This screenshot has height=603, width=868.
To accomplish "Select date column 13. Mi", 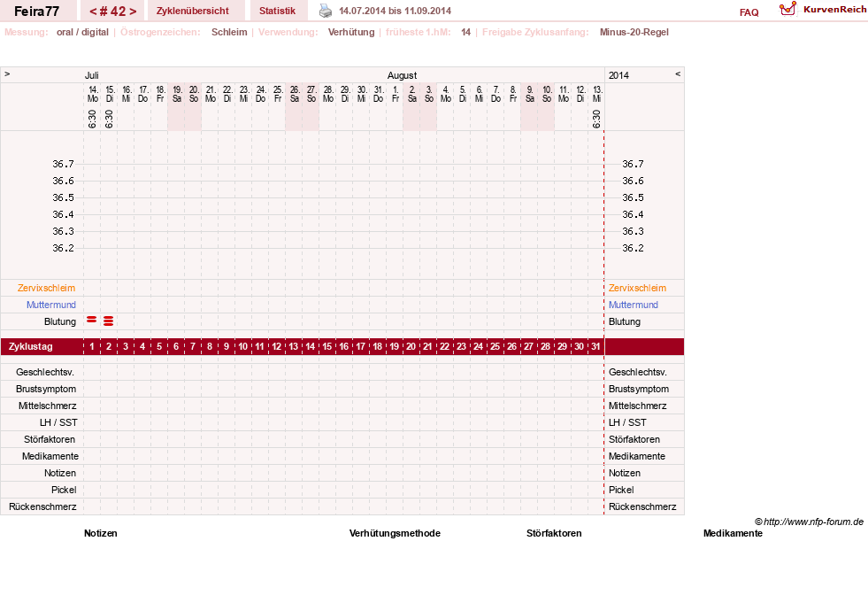I will [x=596, y=94].
